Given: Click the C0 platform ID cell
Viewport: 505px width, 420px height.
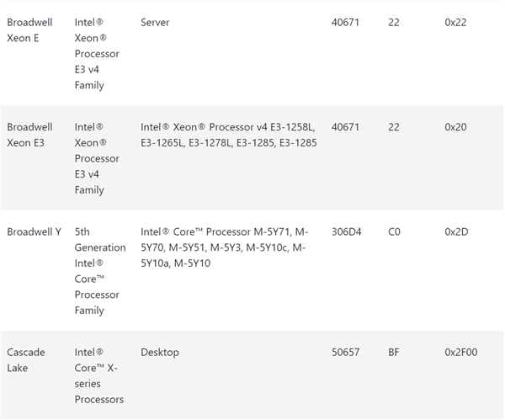Looking at the screenshot, I should pos(395,231).
